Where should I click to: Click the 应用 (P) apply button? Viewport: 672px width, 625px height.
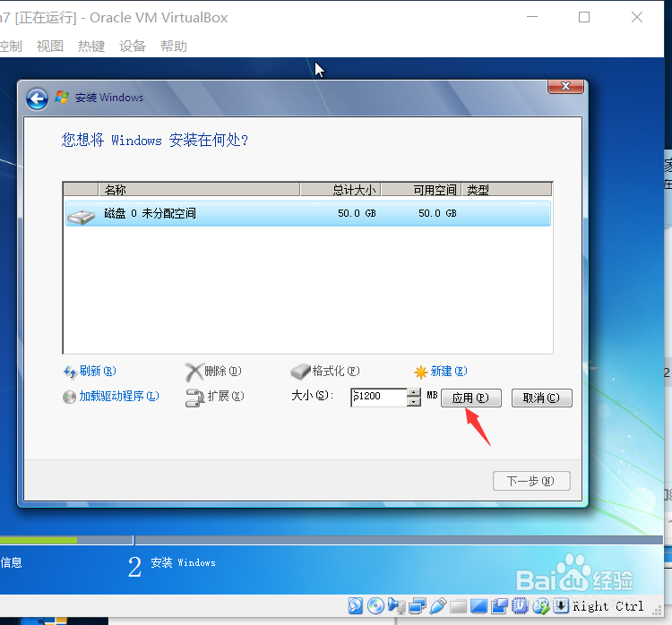(471, 398)
